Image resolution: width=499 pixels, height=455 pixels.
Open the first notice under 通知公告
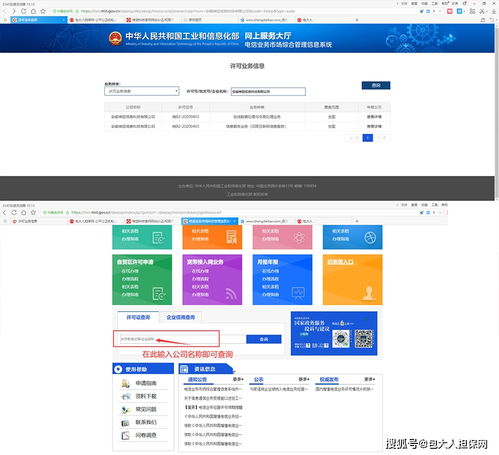pyautogui.click(x=213, y=389)
